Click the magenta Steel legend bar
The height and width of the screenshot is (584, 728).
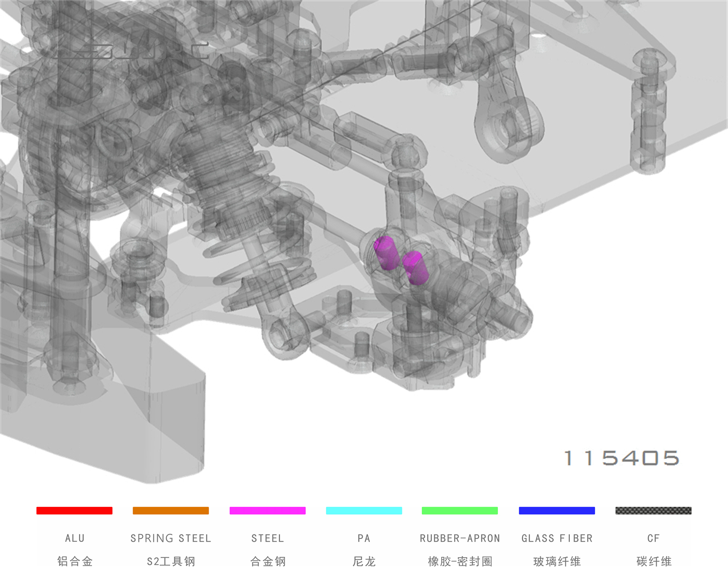(x=267, y=511)
